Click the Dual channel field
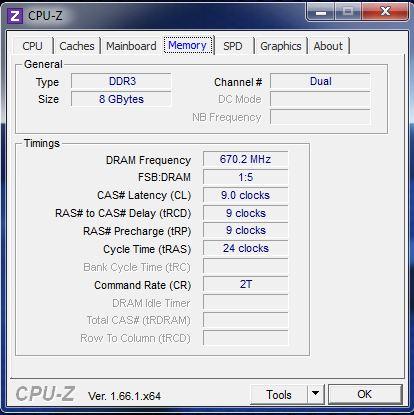The image size is (414, 415). coord(320,81)
